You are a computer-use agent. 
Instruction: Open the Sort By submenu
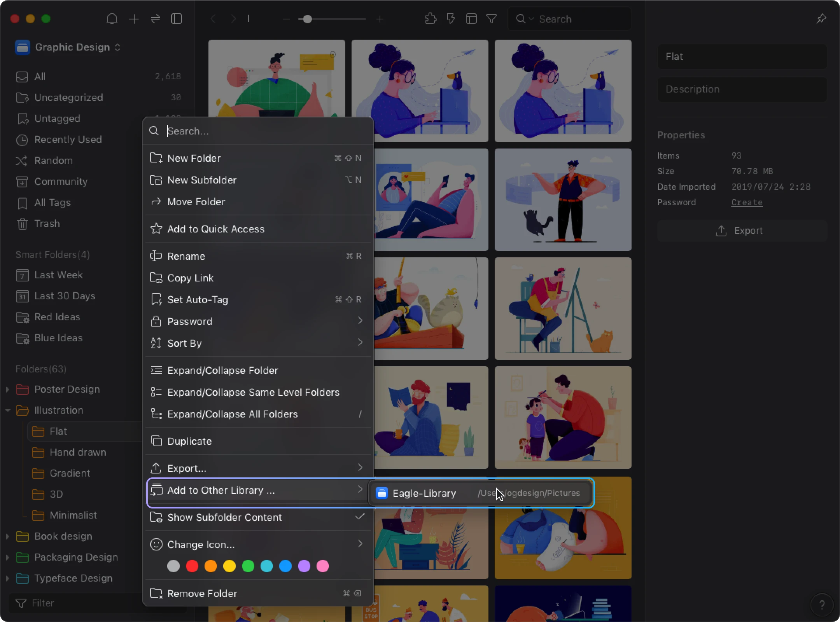(258, 343)
